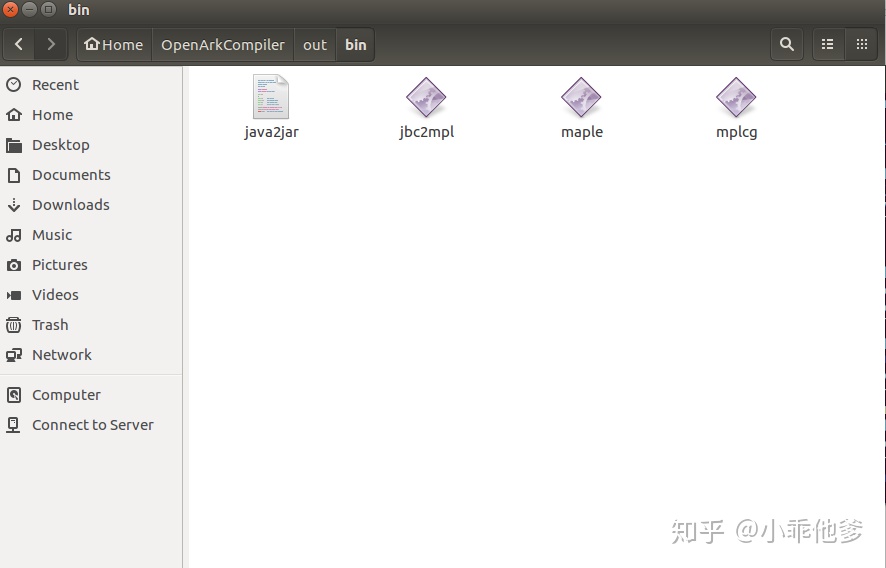Click the Videos camera icon in sidebar
This screenshot has width=886, height=568.
[14, 295]
